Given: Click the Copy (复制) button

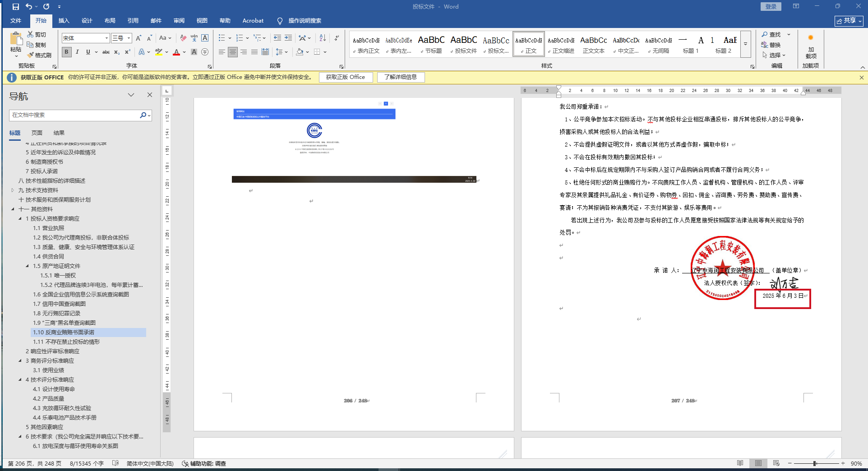Looking at the screenshot, I should [x=37, y=45].
